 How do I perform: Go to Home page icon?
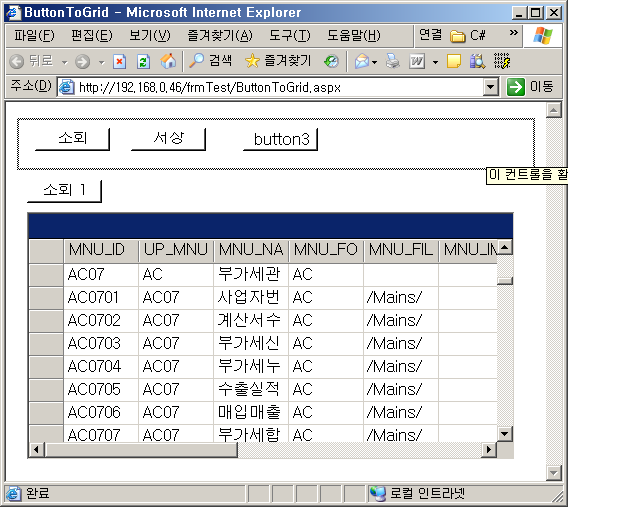tap(168, 61)
